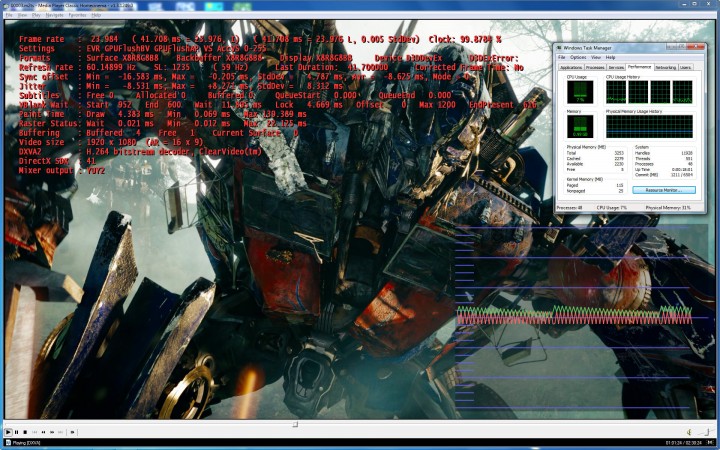Click the 'Playing' status text
This screenshot has width=720, height=450.
[26, 443]
